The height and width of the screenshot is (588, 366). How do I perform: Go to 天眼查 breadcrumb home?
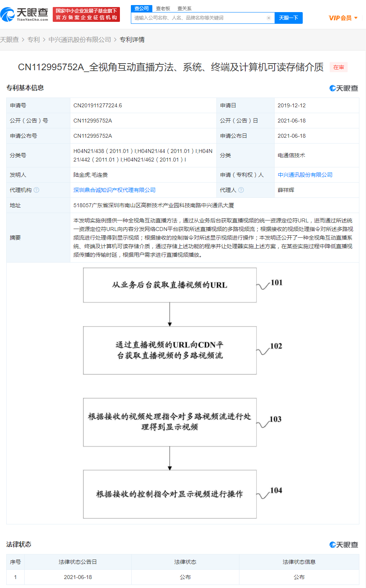click(9, 40)
